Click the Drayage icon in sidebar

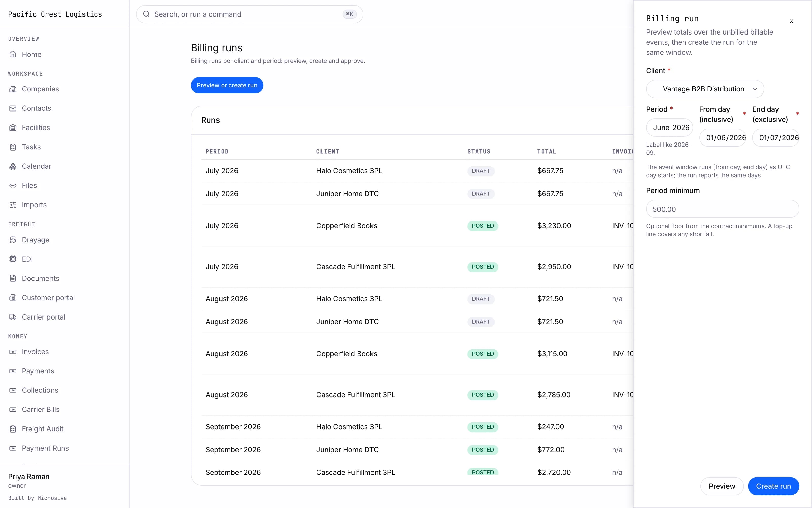[x=13, y=240]
